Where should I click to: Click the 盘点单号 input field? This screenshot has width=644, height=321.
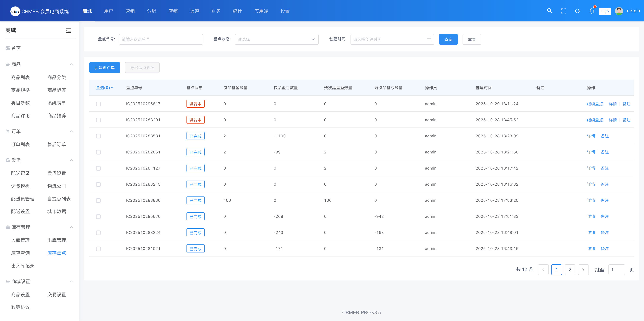[161, 40]
